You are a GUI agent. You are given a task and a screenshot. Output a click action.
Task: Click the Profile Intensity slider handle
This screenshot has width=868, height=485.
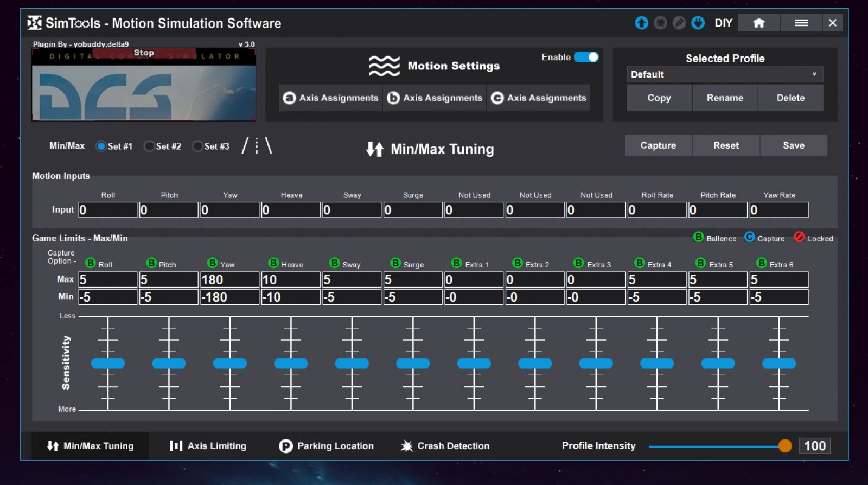(784, 446)
